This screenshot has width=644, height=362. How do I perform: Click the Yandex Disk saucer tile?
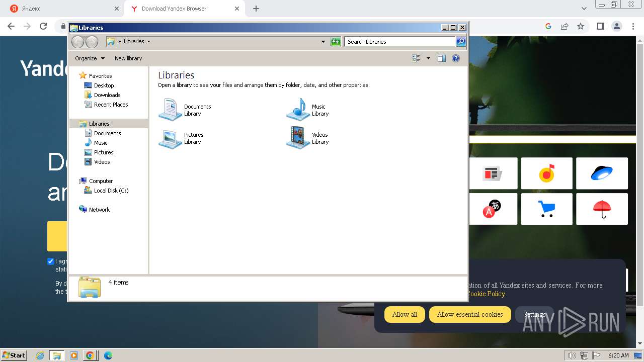pos(602,173)
